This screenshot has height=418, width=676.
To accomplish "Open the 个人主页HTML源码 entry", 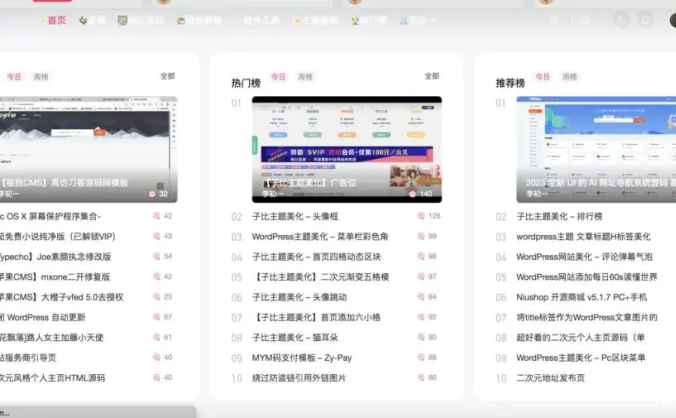I will [x=53, y=378].
